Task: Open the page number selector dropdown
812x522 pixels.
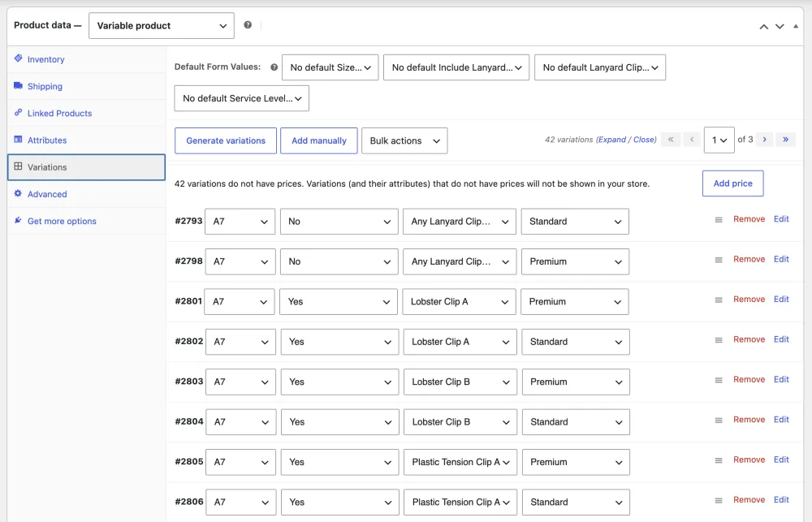Action: (x=719, y=140)
